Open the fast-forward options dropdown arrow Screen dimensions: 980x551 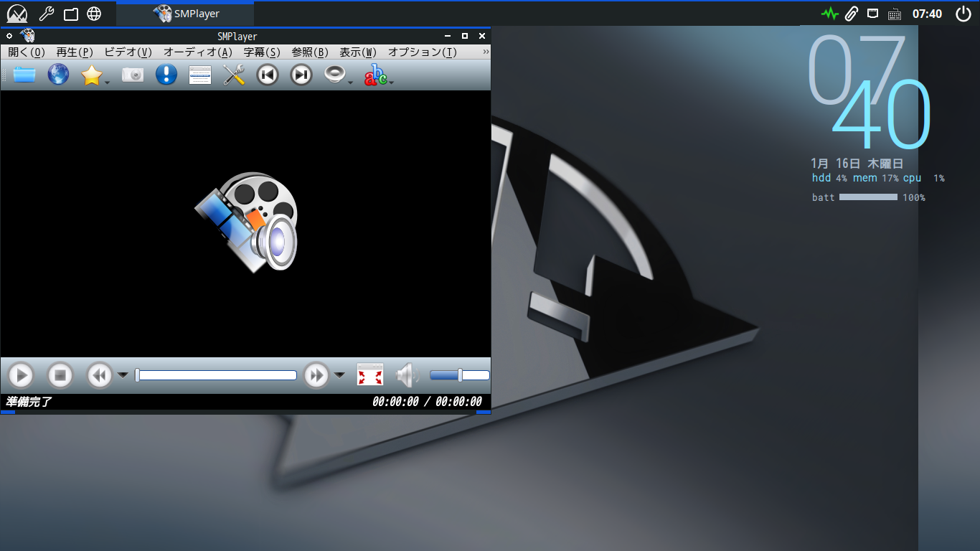click(x=339, y=375)
